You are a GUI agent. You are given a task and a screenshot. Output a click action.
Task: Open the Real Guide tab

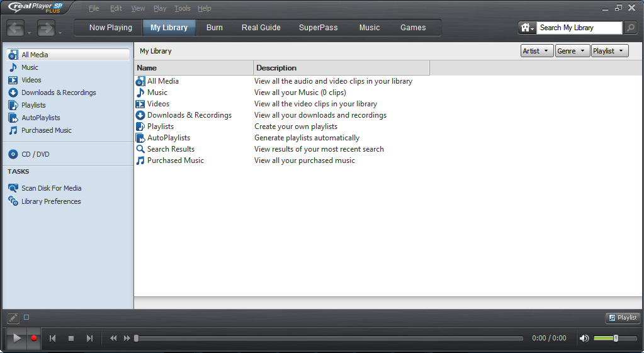click(261, 28)
